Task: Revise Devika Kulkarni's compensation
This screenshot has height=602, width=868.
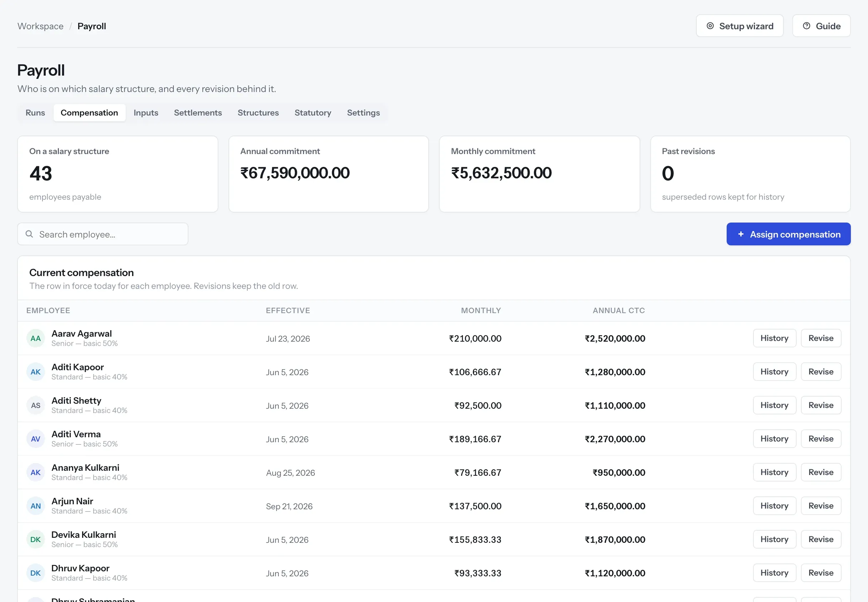Action: pos(821,539)
